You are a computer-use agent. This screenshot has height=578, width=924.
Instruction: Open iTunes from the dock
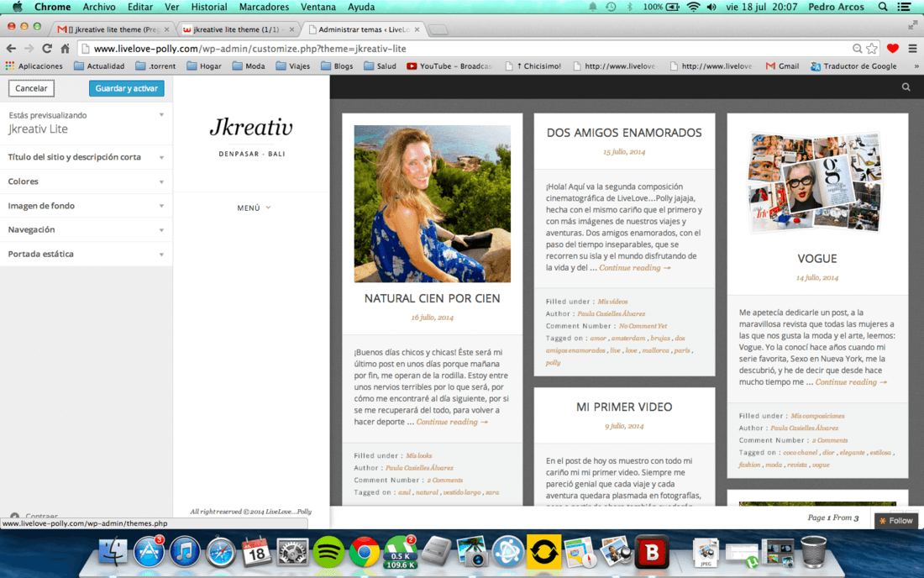(x=185, y=553)
